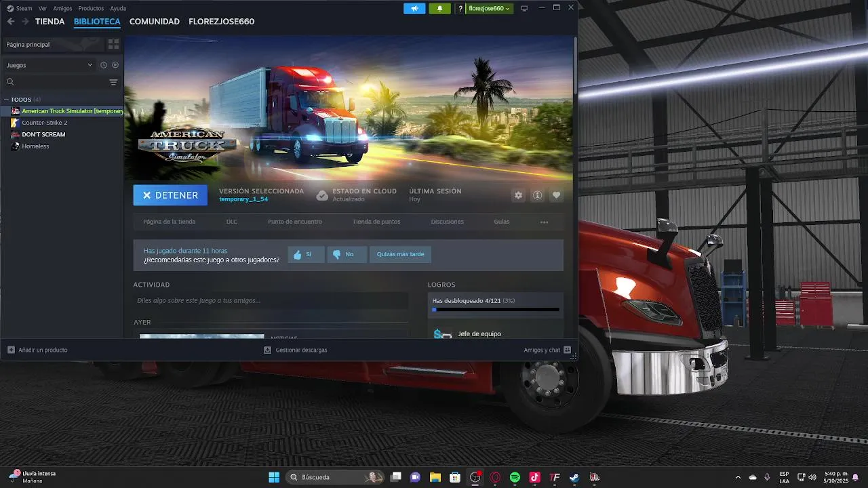Go back with the left arrow
Viewport: 868px width, 488px height.
click(x=11, y=22)
